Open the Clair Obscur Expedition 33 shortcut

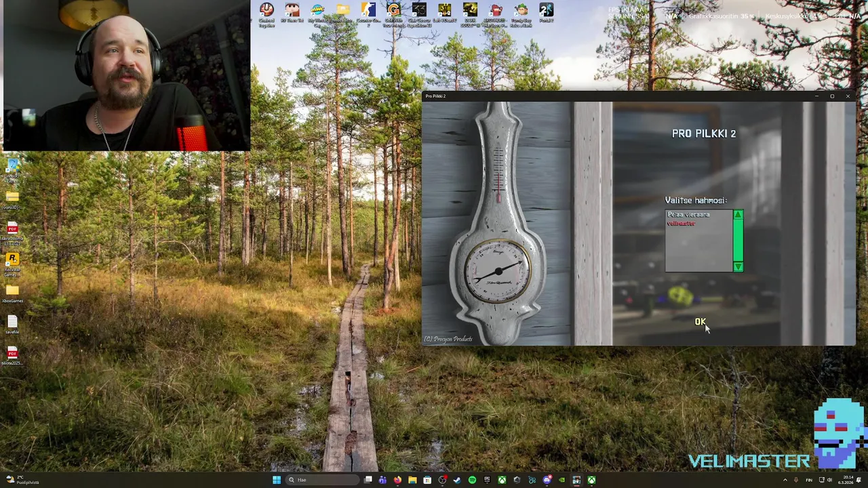coord(419,14)
